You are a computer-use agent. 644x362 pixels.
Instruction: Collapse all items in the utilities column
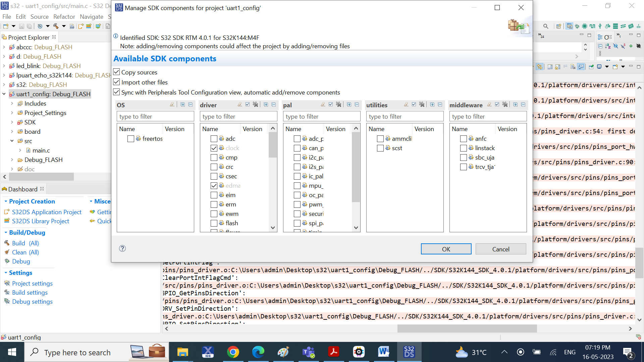(x=439, y=105)
